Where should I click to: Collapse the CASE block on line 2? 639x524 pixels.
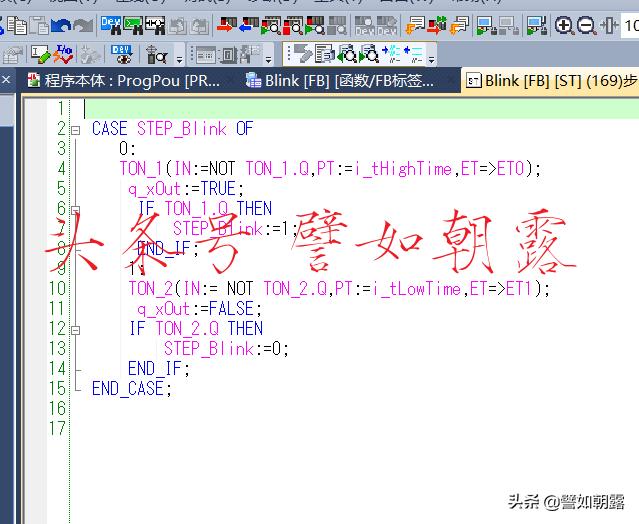75,130
